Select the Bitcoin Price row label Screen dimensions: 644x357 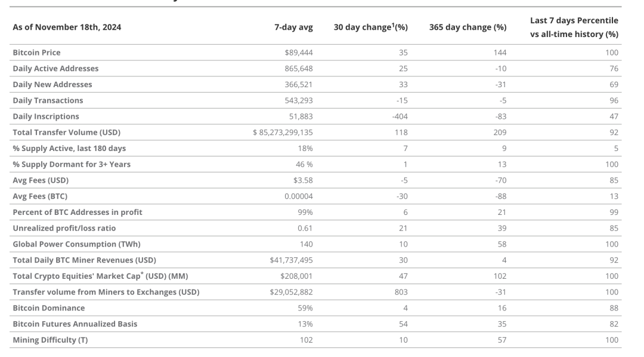coord(36,53)
